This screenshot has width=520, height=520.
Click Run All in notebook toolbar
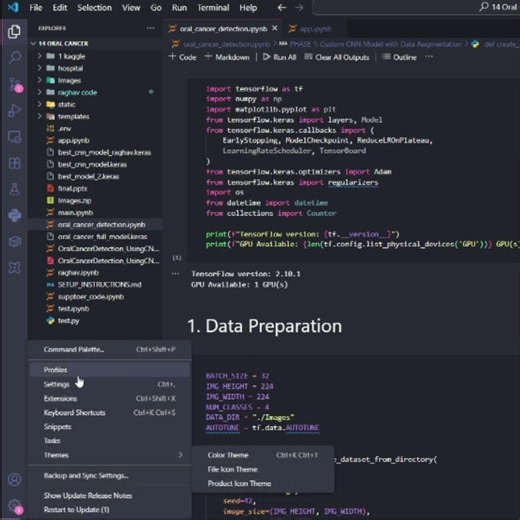279,57
